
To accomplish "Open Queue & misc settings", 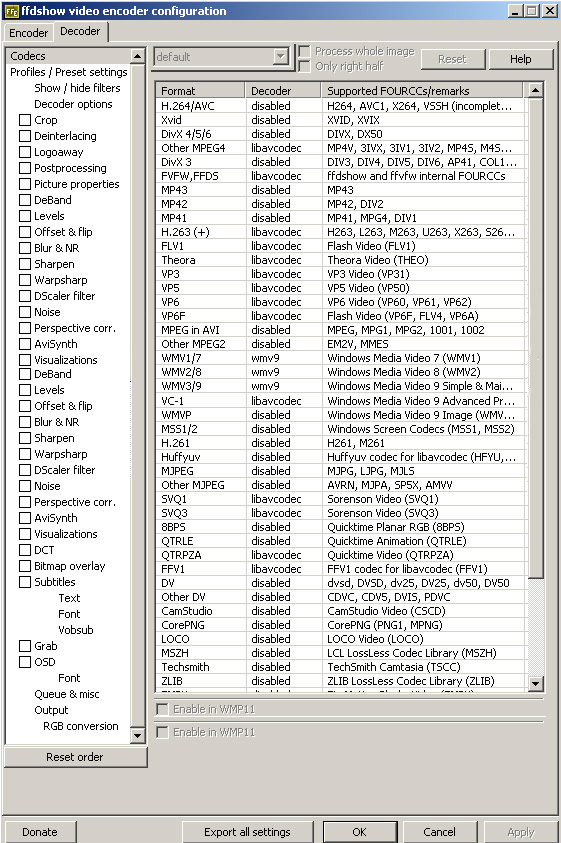I will [x=67, y=694].
